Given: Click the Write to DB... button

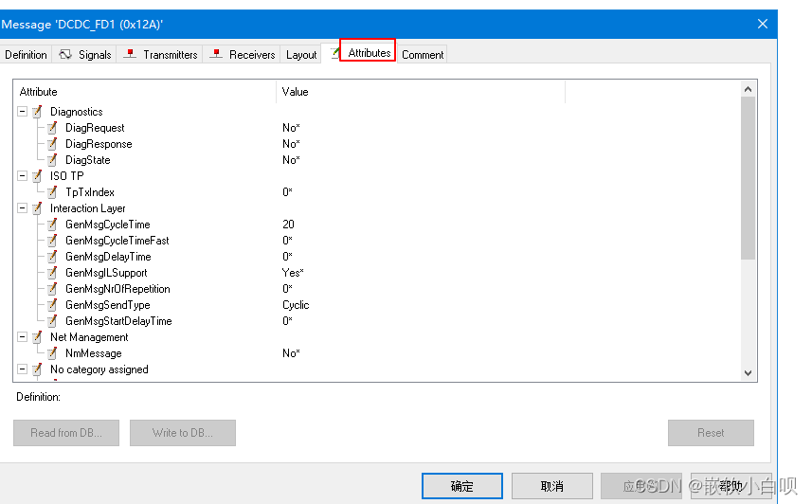Looking at the screenshot, I should 183,433.
